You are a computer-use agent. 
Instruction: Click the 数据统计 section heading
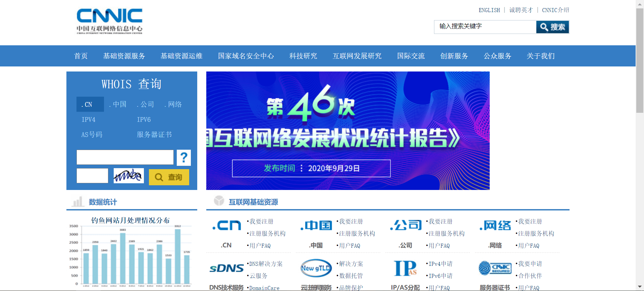[x=103, y=202]
